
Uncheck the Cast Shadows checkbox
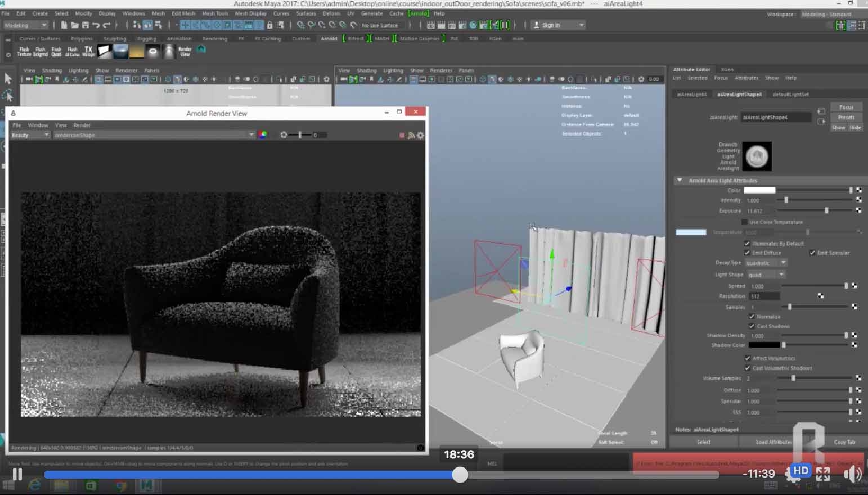click(x=752, y=326)
